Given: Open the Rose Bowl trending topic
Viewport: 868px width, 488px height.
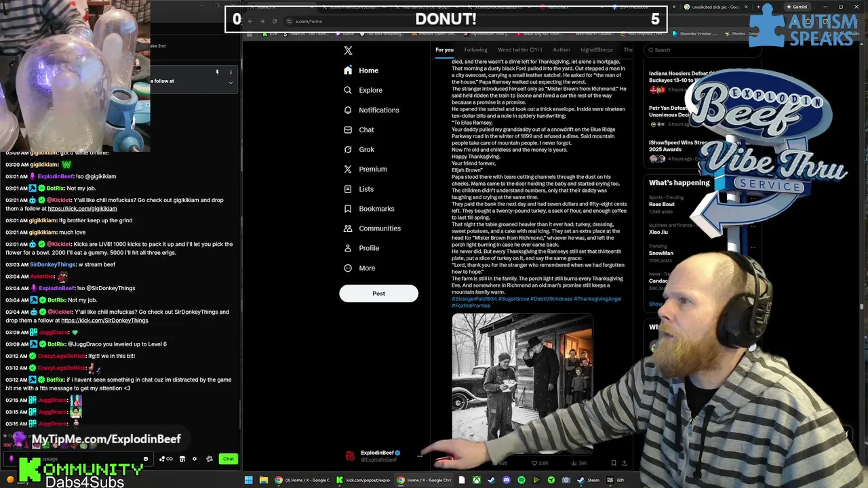Looking at the screenshot, I should click(661, 204).
